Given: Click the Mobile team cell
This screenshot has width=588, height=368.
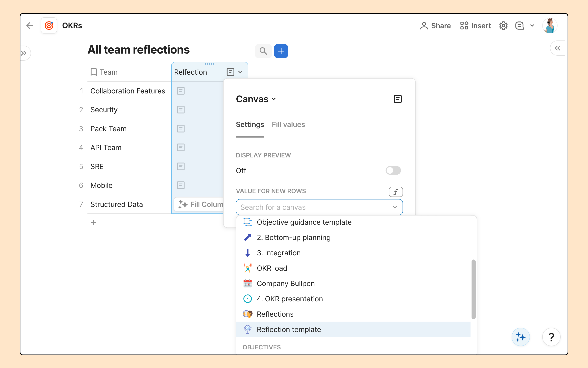Looking at the screenshot, I should click(129, 185).
